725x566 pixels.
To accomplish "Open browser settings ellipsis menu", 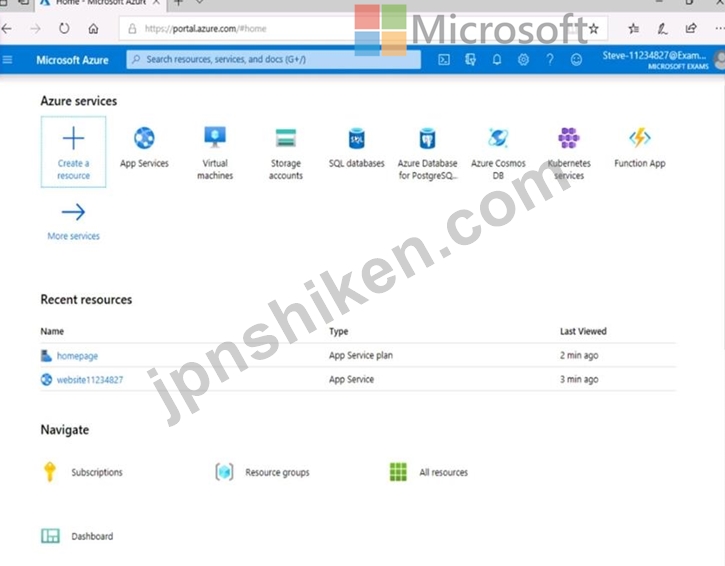I will (x=719, y=29).
